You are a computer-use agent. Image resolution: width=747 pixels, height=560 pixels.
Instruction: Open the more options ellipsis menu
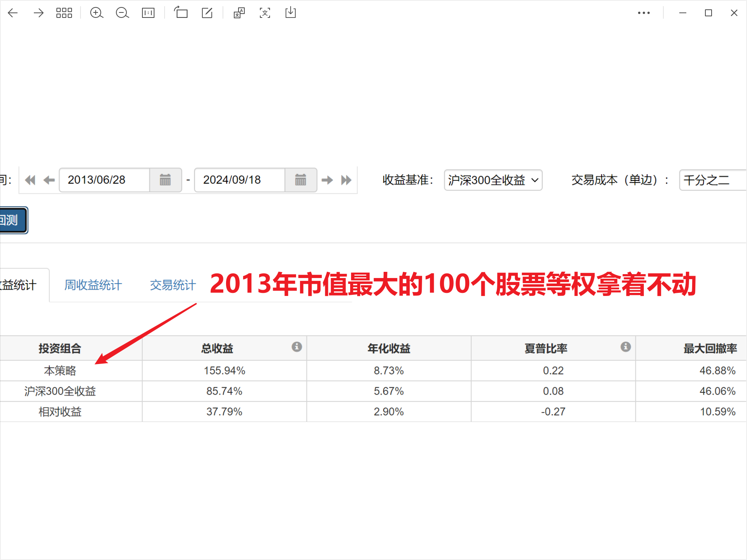click(644, 13)
